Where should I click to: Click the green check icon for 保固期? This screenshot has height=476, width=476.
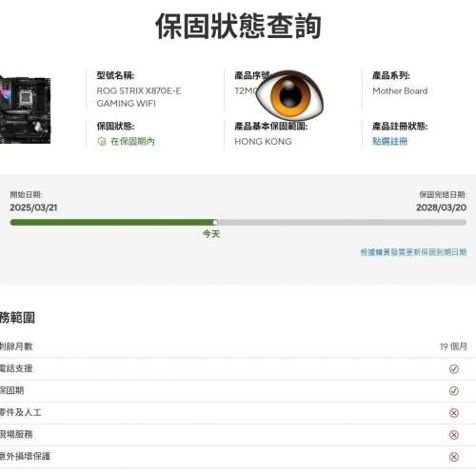(454, 390)
